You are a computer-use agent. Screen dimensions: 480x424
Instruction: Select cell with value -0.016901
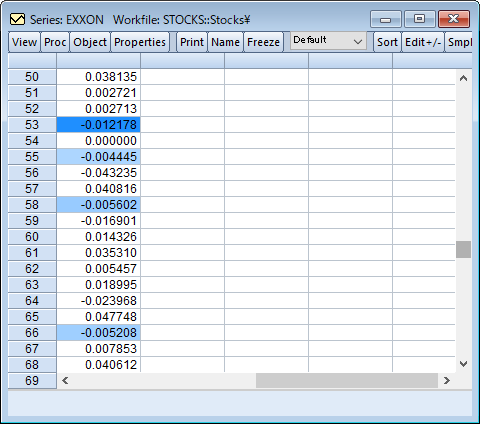tap(99, 221)
